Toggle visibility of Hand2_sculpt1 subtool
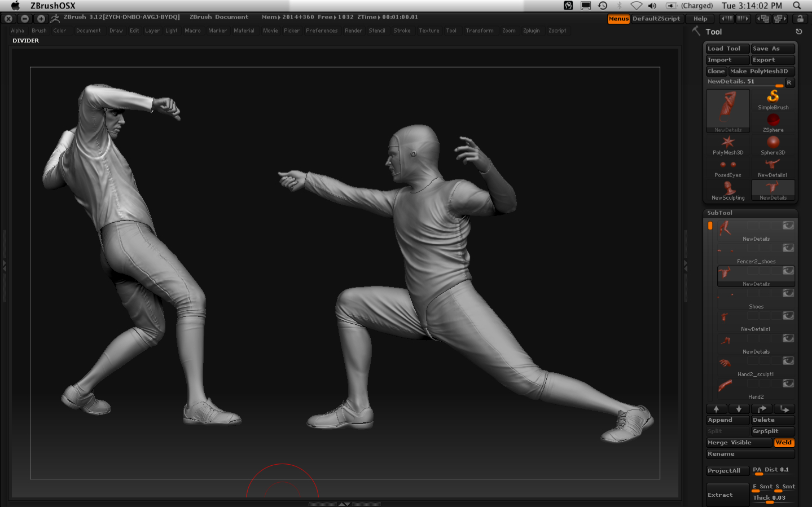812x507 pixels. pyautogui.click(x=788, y=361)
